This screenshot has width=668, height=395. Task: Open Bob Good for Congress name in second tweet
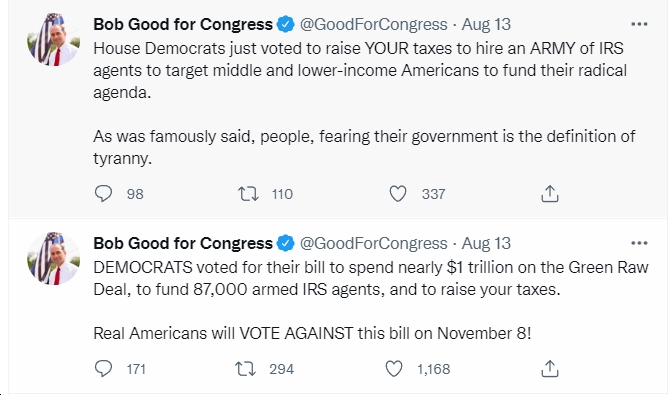pyautogui.click(x=183, y=243)
